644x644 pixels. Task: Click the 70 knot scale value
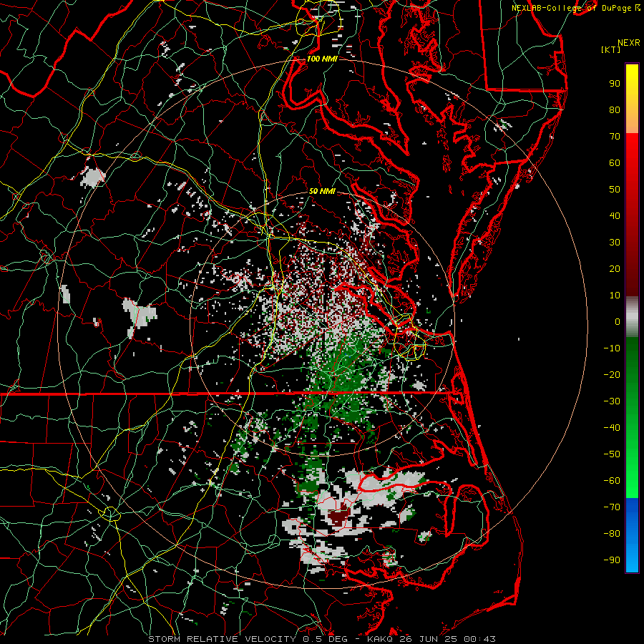pyautogui.click(x=615, y=137)
